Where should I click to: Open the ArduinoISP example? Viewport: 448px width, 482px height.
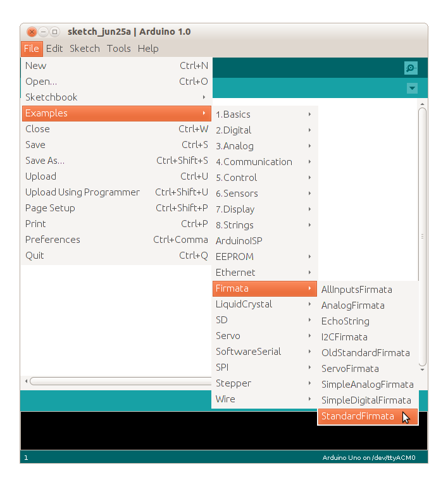pos(264,241)
